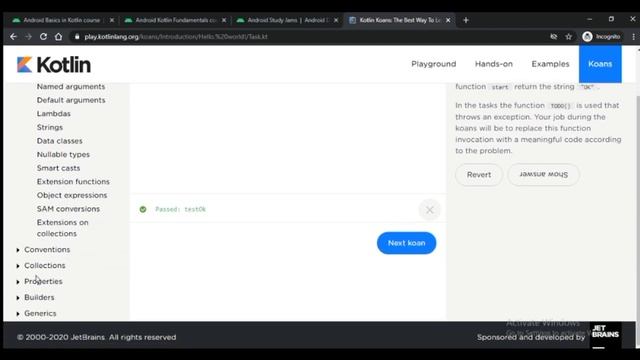The image size is (640, 360).
Task: Open the Incognito profile indicator
Action: click(x=602, y=36)
